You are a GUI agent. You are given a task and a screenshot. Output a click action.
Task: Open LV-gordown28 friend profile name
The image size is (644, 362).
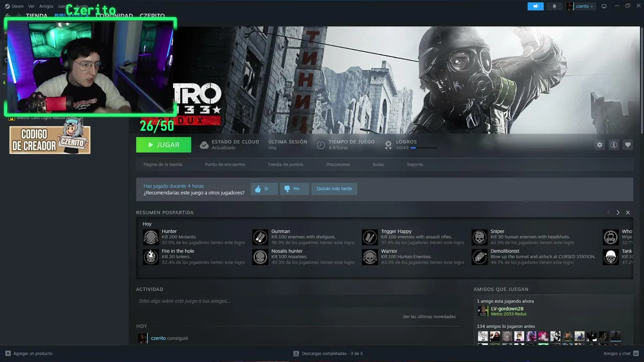pyautogui.click(x=507, y=309)
